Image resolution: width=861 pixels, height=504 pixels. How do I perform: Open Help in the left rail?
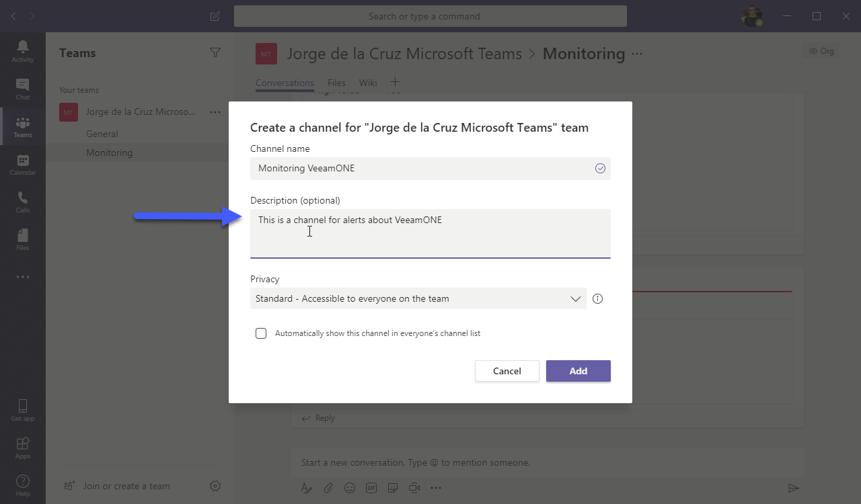click(23, 485)
